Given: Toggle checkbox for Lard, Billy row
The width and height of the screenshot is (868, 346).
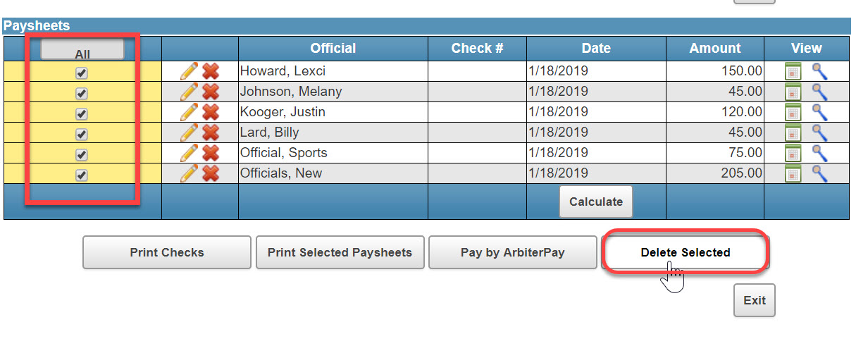Looking at the screenshot, I should tap(82, 134).
